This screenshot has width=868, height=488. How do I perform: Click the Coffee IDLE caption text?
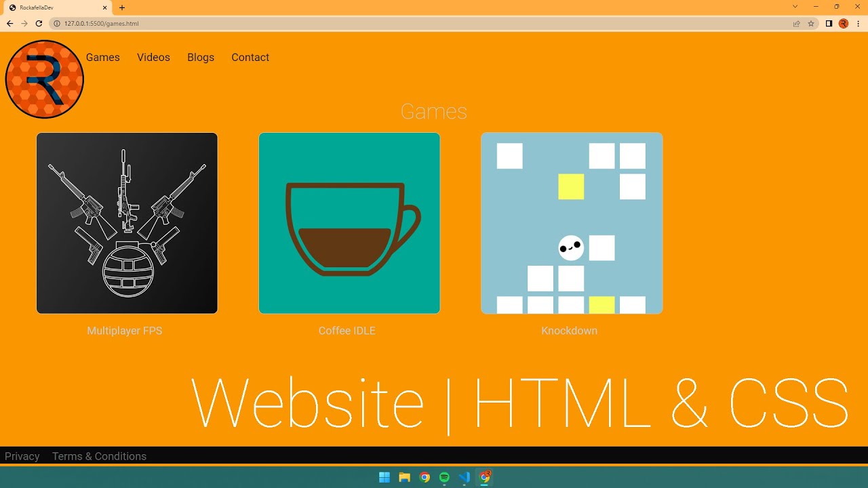pos(347,331)
